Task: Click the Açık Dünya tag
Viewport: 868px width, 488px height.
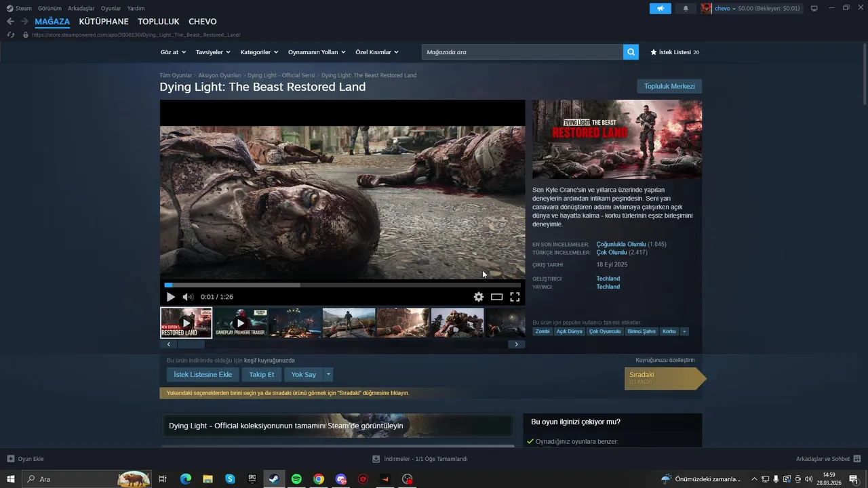Action: [x=570, y=331]
